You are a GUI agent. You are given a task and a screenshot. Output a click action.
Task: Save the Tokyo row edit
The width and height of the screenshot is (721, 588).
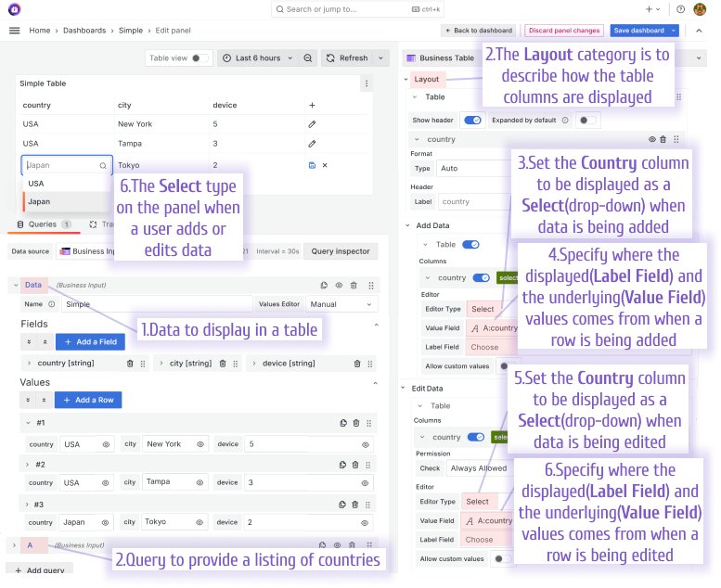(312, 165)
